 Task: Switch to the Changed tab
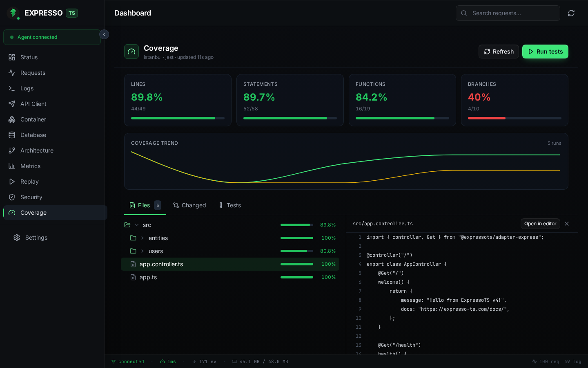189,205
